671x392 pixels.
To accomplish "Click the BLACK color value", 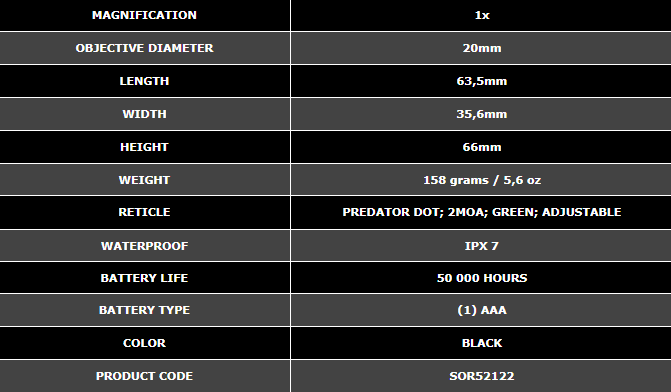I will pos(482,343).
